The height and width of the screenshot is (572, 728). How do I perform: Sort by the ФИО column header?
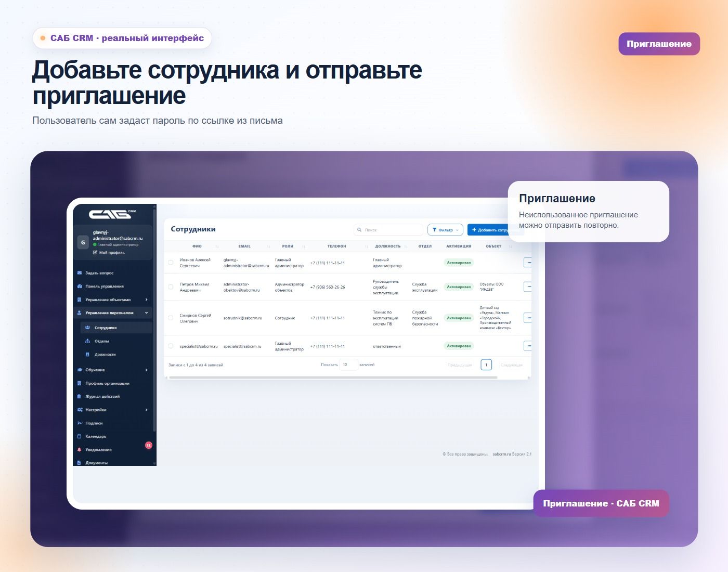pyautogui.click(x=197, y=246)
